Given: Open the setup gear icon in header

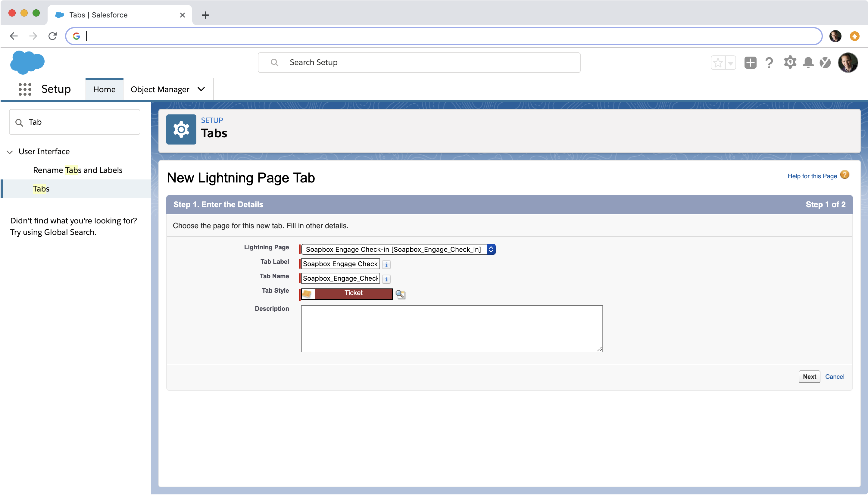Looking at the screenshot, I should coord(790,62).
